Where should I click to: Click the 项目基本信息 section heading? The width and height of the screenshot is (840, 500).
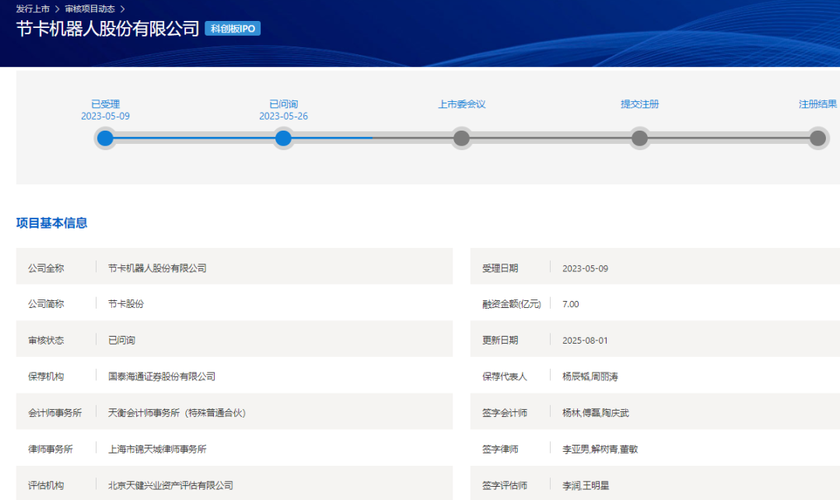click(x=51, y=223)
